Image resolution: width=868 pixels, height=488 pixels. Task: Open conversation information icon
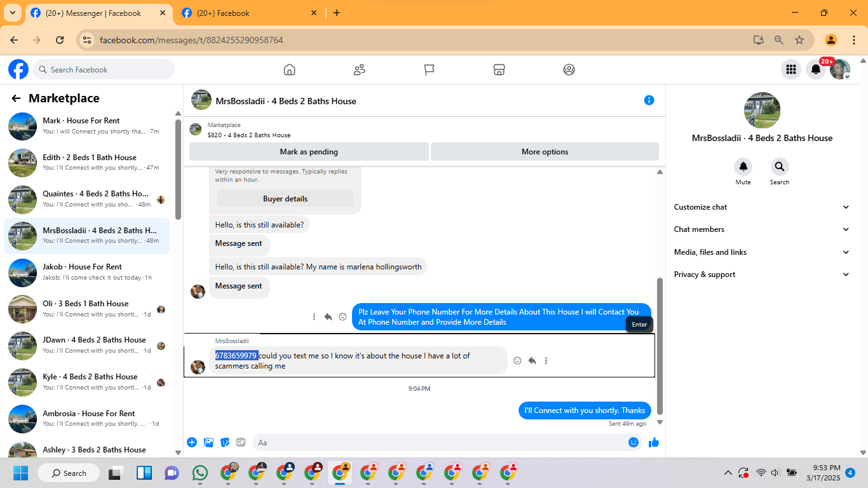649,100
